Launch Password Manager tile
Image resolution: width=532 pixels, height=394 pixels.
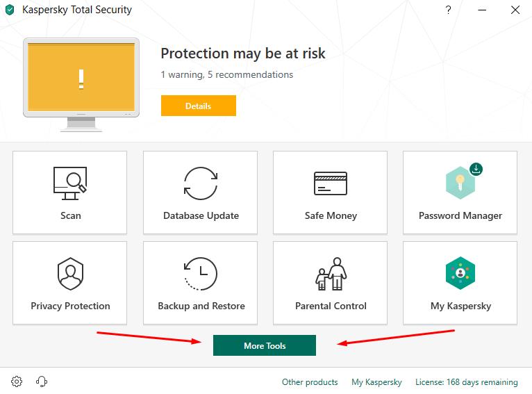coord(460,192)
